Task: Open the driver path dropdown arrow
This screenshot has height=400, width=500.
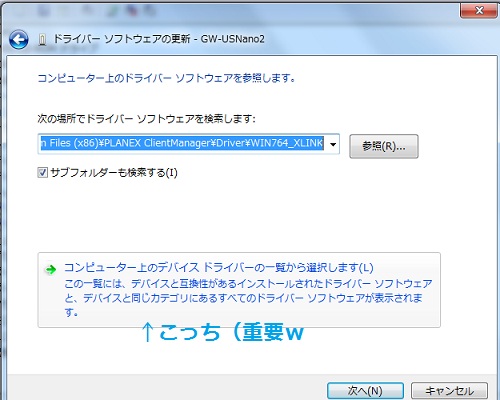Action: coord(333,144)
